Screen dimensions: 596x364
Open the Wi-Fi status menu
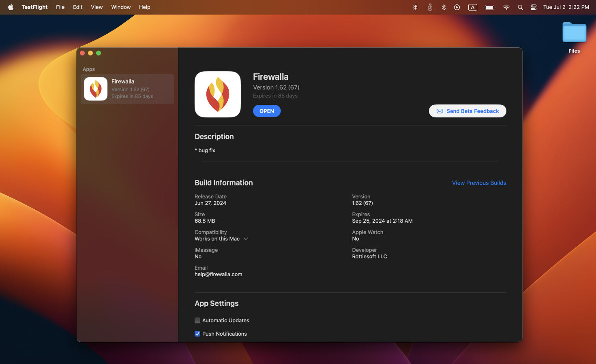pos(506,7)
